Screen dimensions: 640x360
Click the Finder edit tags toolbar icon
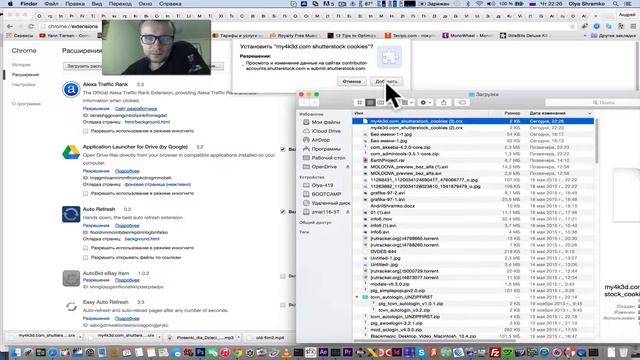tap(462, 102)
